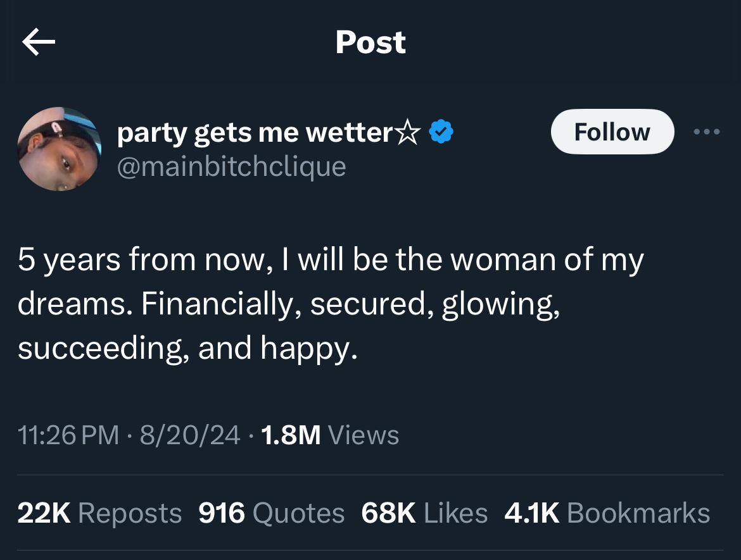Tap the star symbol after the display name
Image resolution: width=741 pixels, height=560 pixels.
(x=408, y=133)
